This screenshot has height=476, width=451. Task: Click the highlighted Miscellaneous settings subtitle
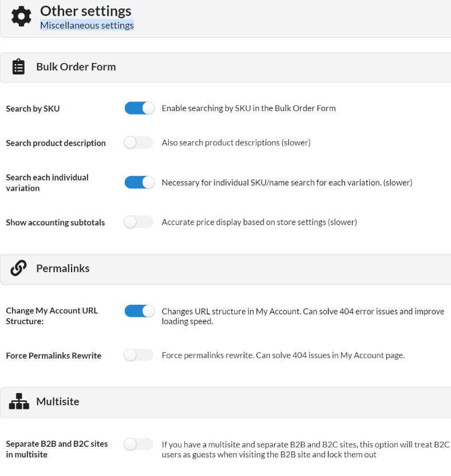pos(86,26)
